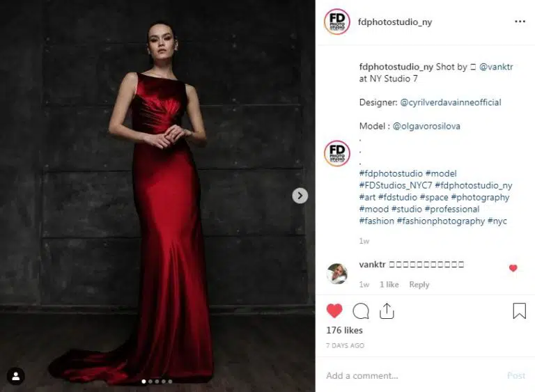Visit the @vanktr photographer mention
Viewport: 535px width, 392px height.
click(x=496, y=67)
